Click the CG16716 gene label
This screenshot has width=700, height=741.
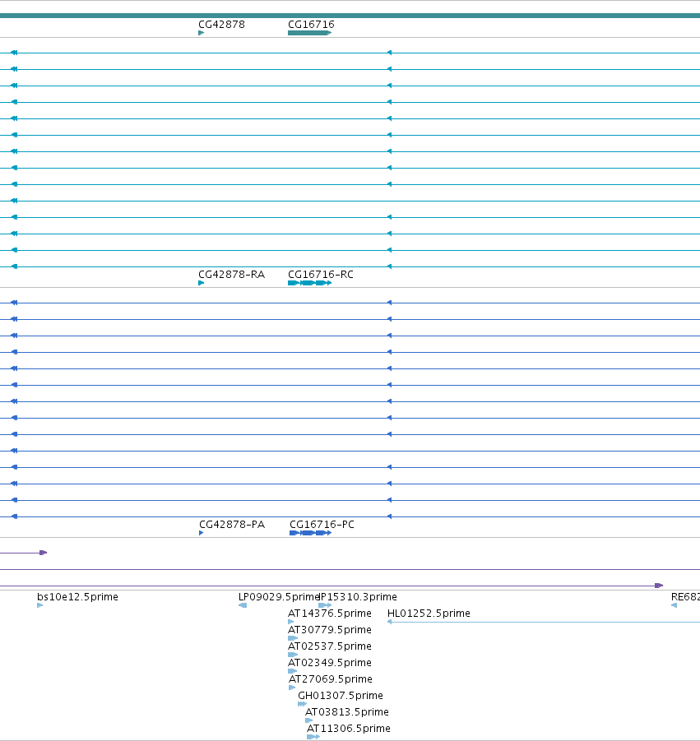coord(311,25)
